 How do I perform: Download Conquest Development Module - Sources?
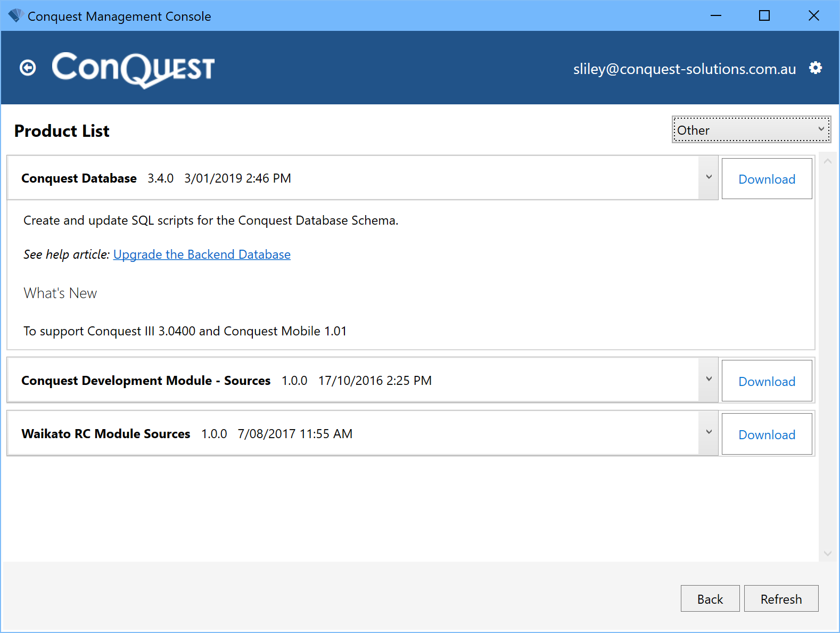coord(767,381)
